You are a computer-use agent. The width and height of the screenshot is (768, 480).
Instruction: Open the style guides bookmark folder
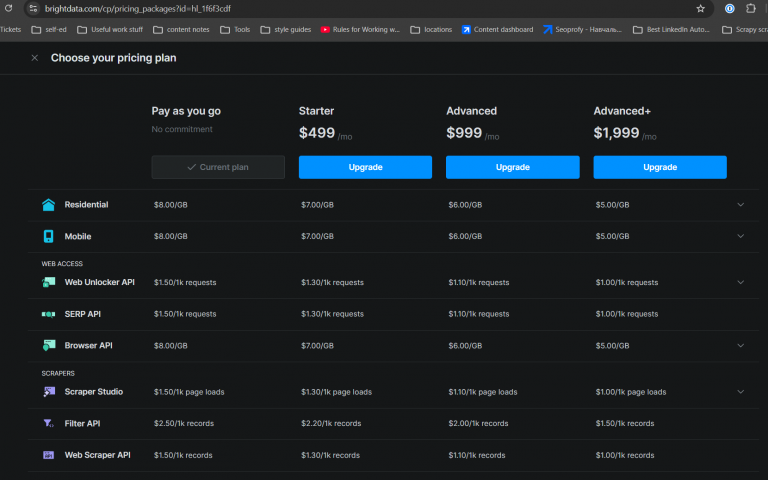click(x=286, y=29)
